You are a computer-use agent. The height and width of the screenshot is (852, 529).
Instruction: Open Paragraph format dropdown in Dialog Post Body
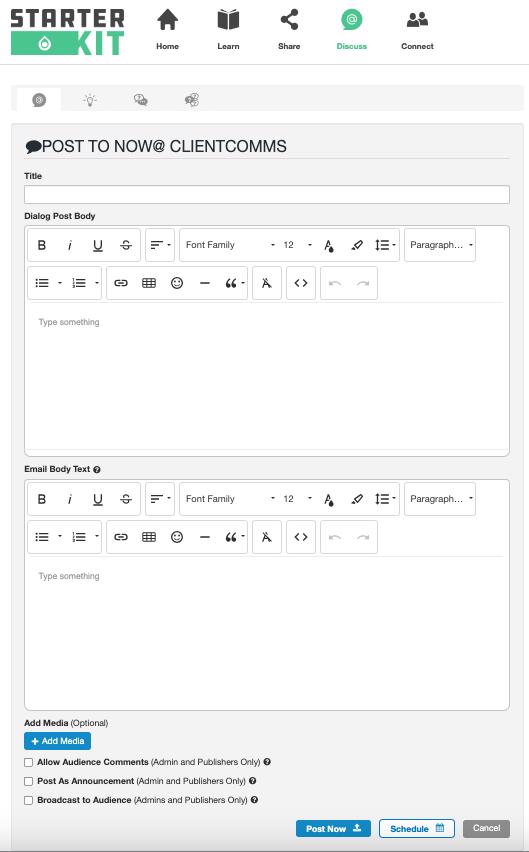(440, 245)
